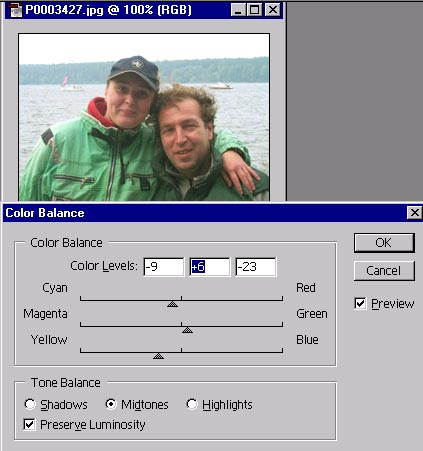Click the Magenta-Green slider triangle
Viewport: 423px width, 451px height.
187,330
